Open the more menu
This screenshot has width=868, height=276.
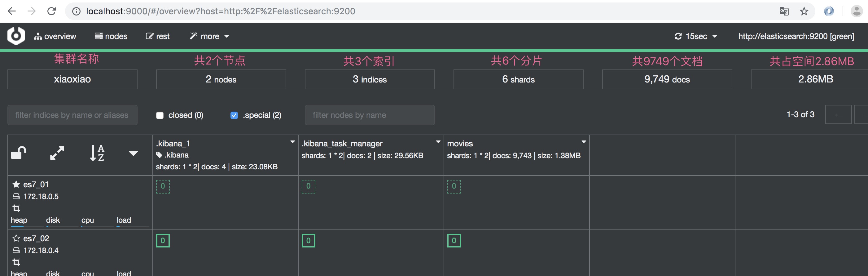coord(210,36)
